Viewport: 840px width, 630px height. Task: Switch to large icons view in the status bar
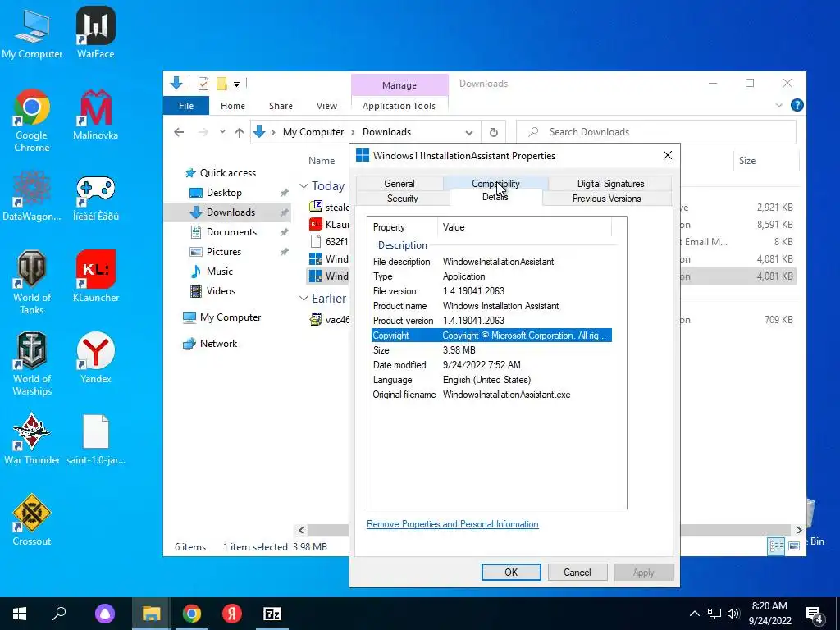point(794,546)
